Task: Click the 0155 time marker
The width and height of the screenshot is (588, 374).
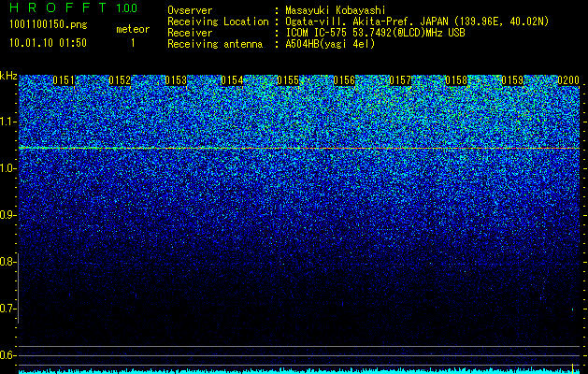Action: [x=288, y=80]
